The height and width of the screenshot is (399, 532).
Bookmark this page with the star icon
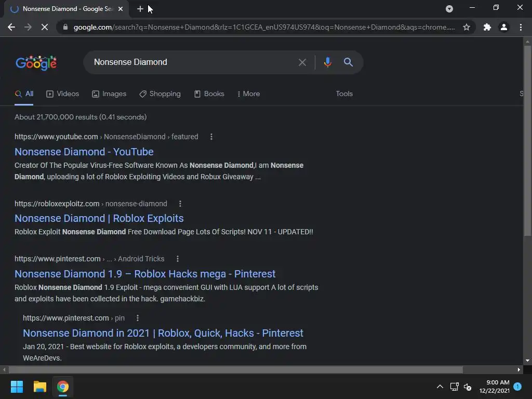click(x=467, y=27)
